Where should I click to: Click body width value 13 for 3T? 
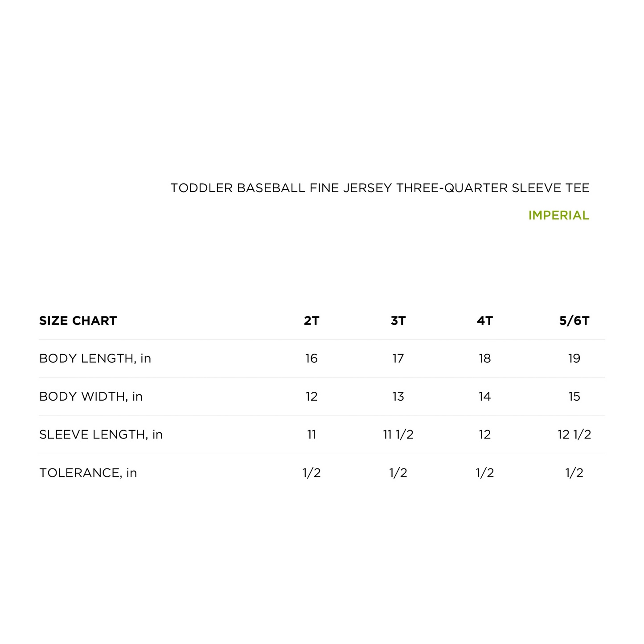tap(398, 397)
